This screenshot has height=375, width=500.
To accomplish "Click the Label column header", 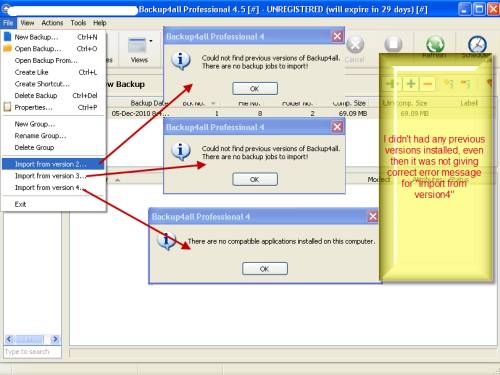I will tap(469, 103).
